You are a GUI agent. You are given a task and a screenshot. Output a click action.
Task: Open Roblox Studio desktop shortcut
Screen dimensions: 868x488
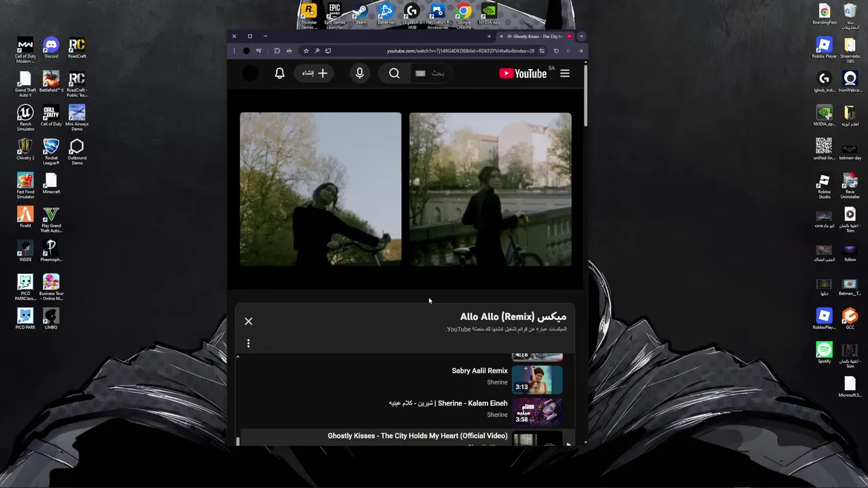(x=824, y=186)
